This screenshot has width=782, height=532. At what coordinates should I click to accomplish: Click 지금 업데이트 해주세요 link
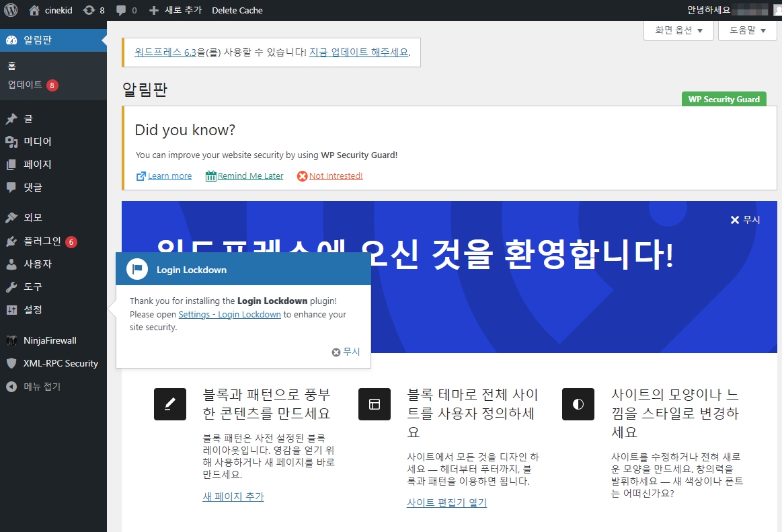click(358, 52)
